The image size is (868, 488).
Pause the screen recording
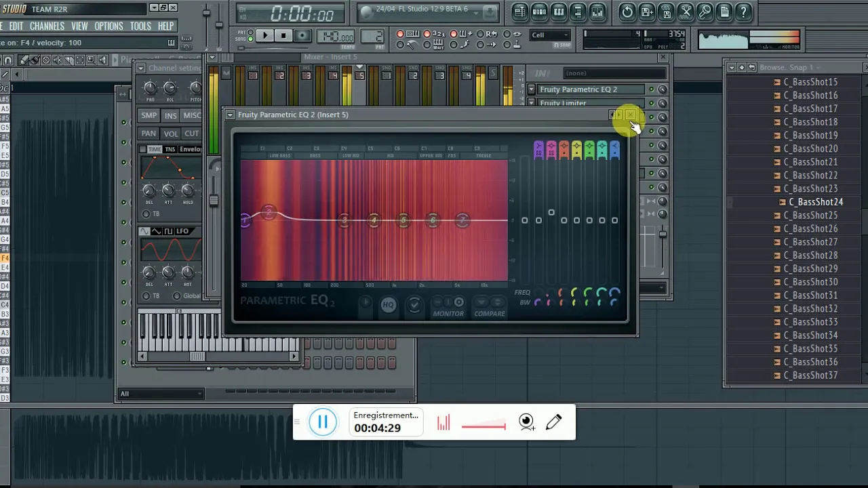pos(323,422)
